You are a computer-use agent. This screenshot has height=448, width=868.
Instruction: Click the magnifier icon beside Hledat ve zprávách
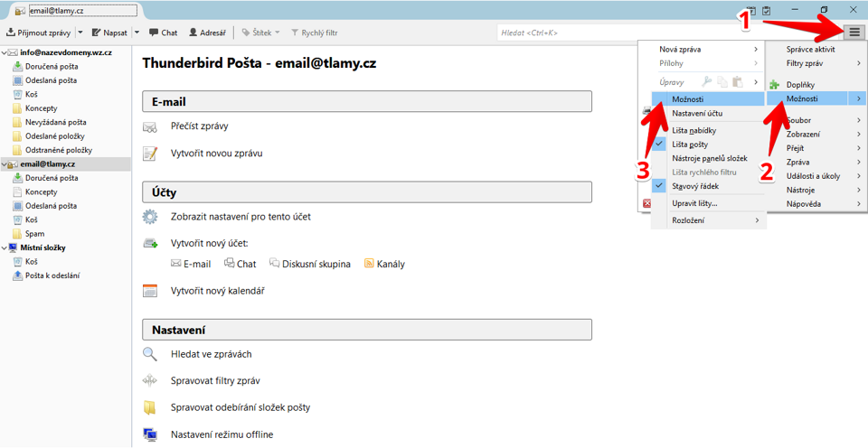pyautogui.click(x=150, y=354)
